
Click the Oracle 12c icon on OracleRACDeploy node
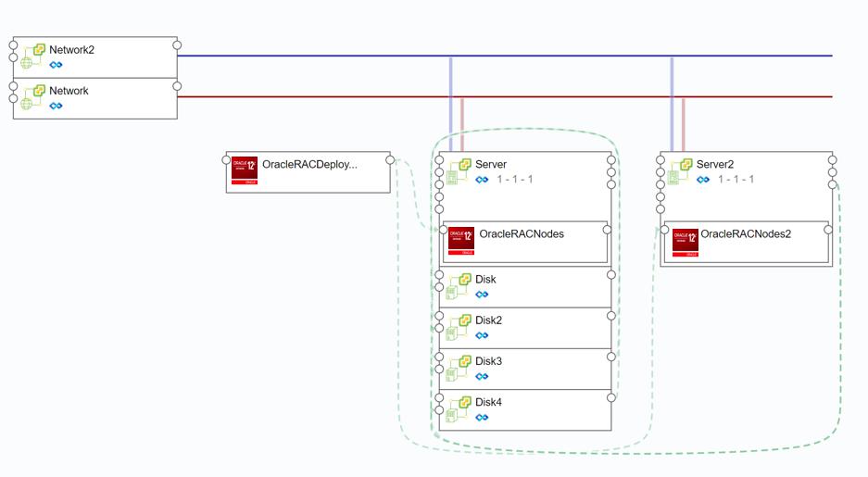(x=245, y=171)
